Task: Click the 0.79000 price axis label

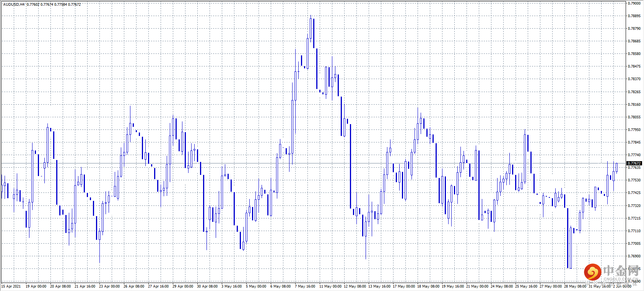Action: tap(634, 3)
